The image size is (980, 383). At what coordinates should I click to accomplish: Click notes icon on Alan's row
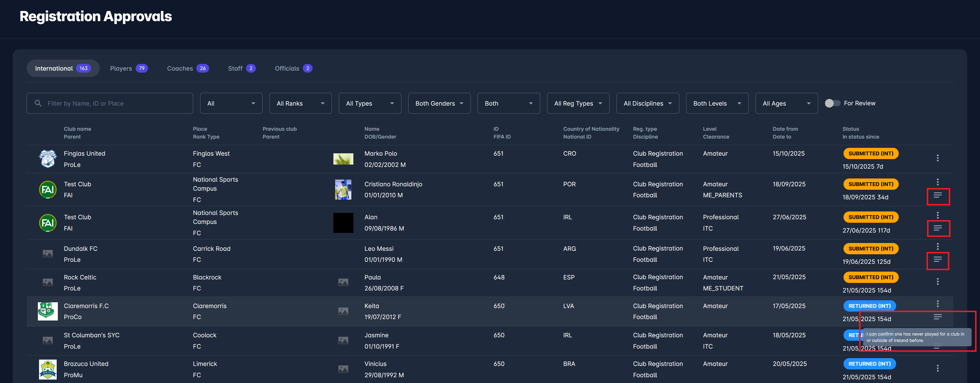point(937,228)
